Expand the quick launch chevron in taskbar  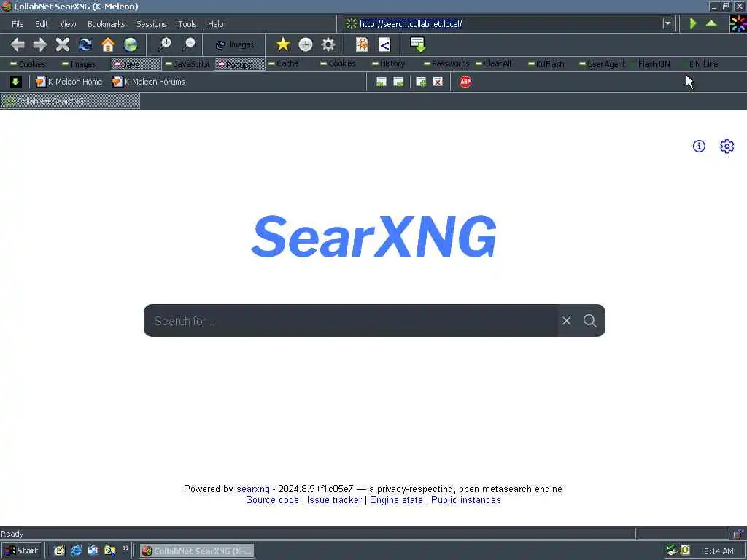(125, 548)
